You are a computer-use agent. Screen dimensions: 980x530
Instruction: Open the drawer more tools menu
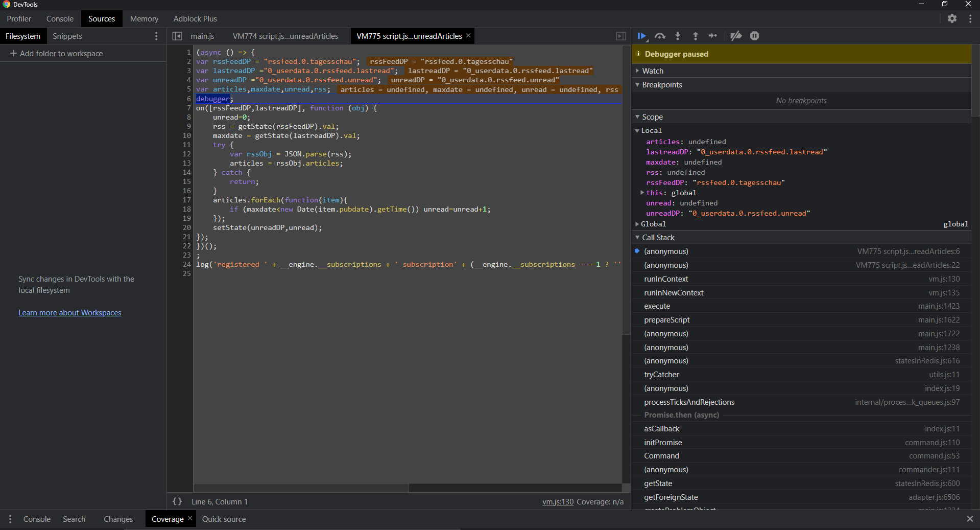pos(10,519)
